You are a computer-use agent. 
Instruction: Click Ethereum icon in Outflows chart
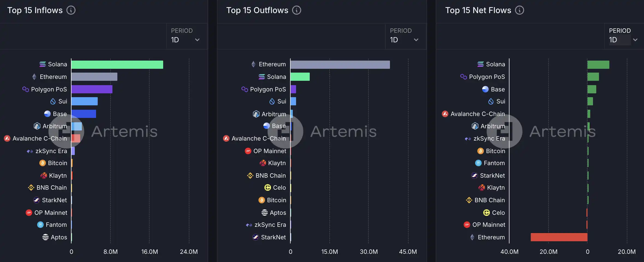tap(254, 64)
